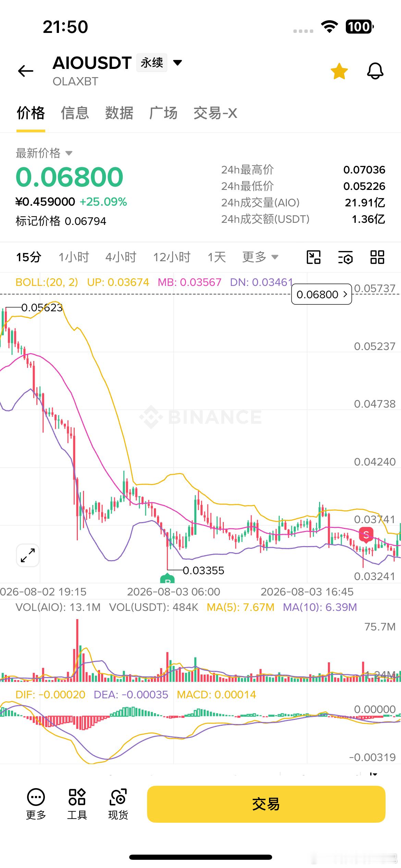Switch to the 价格 tab
The image size is (401, 868).
pos(31,113)
